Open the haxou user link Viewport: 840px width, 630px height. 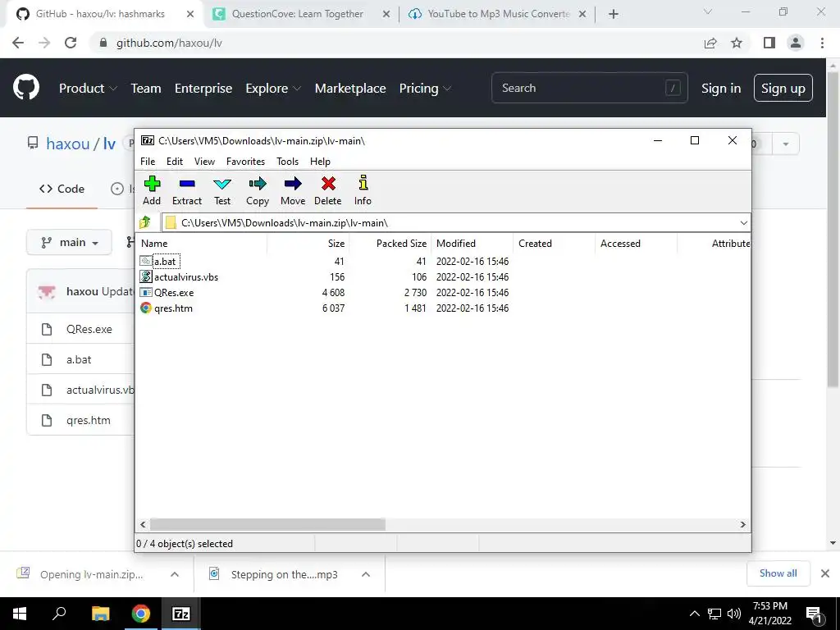tap(68, 144)
